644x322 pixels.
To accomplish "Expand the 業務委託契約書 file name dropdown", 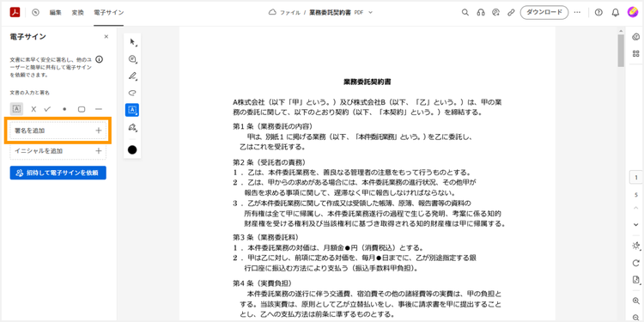I will 370,12.
